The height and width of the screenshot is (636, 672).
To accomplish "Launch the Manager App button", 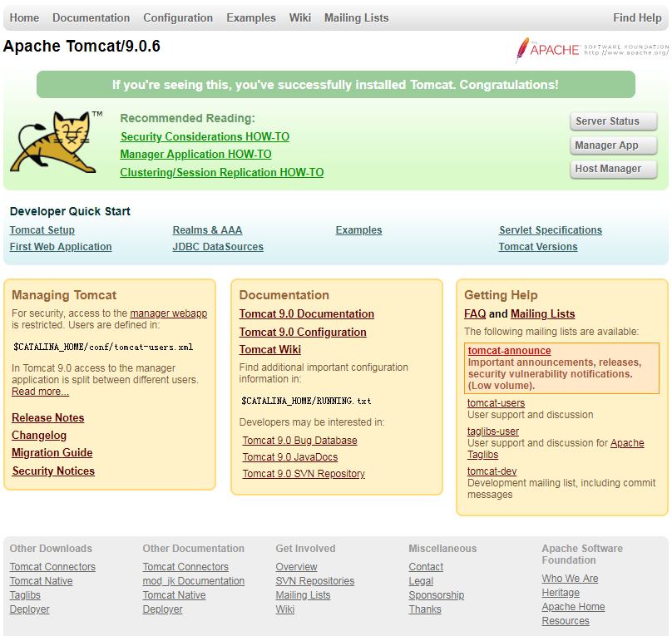I will point(613,145).
